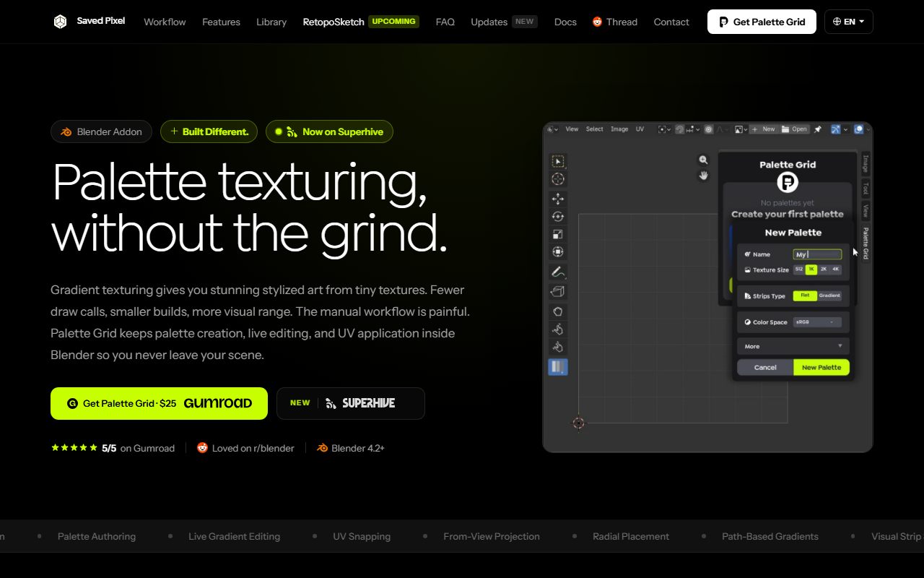Open the Select menu in Blender header
The width and height of the screenshot is (924, 578).
point(594,129)
